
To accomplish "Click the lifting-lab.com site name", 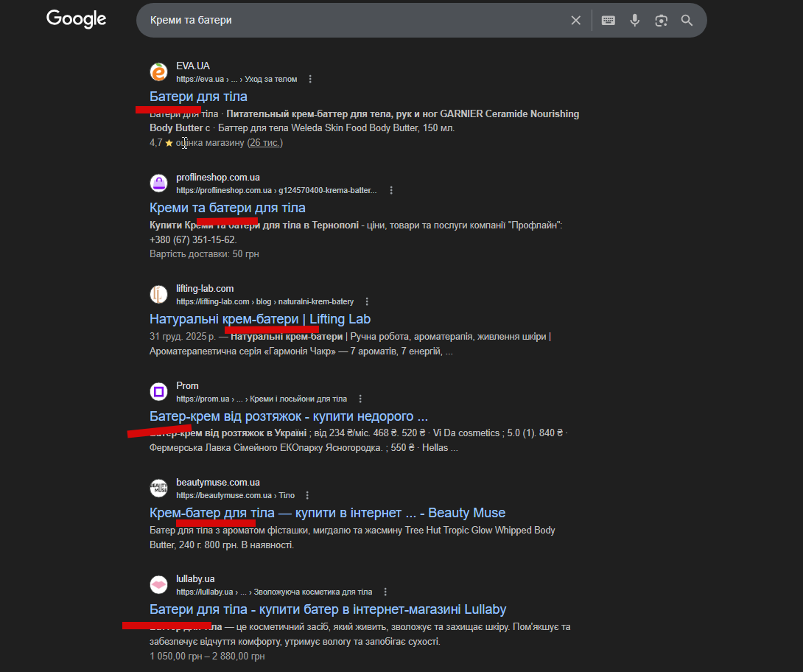I will tap(205, 288).
